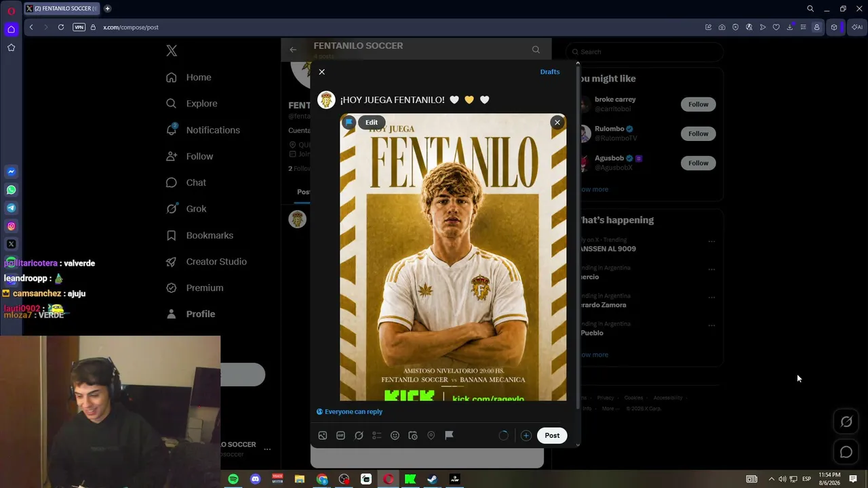The height and width of the screenshot is (488, 868).
Task: Reload the page
Action: click(x=61, y=27)
